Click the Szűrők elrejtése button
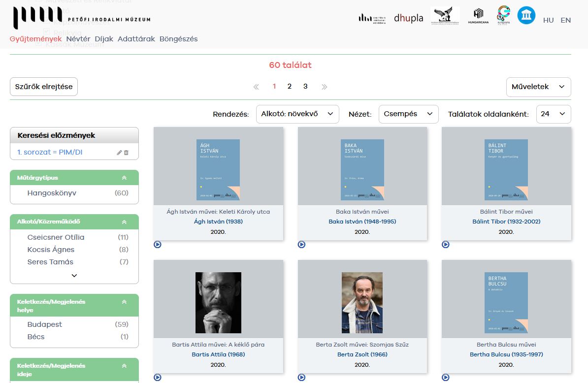 tap(44, 87)
